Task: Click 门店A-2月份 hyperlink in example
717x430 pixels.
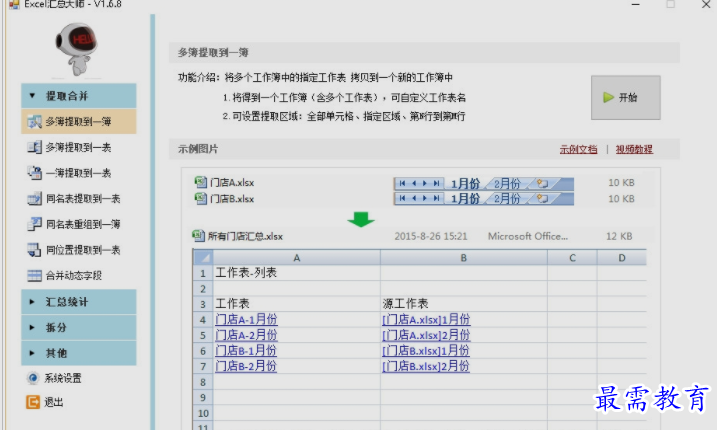Action: click(246, 335)
